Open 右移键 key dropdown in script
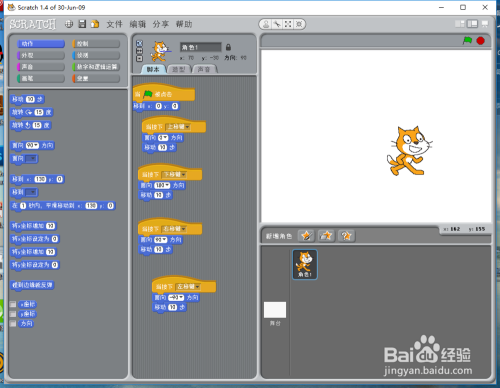The image size is (500, 388). (x=174, y=229)
